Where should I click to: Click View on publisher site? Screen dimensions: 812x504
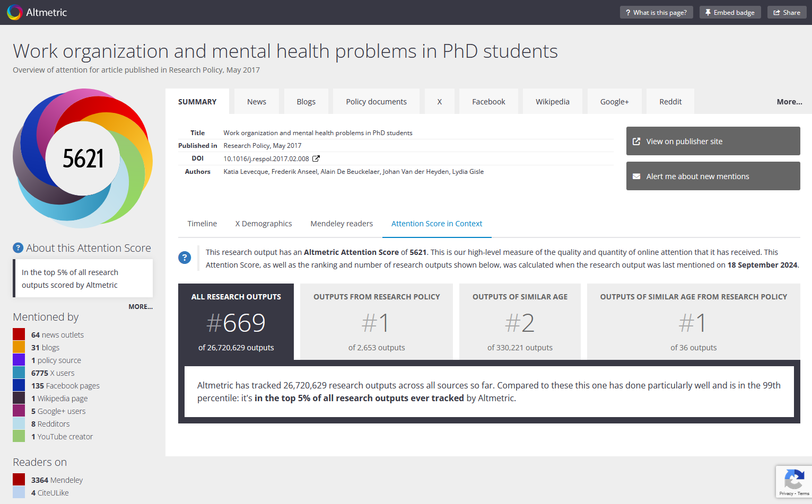point(713,141)
